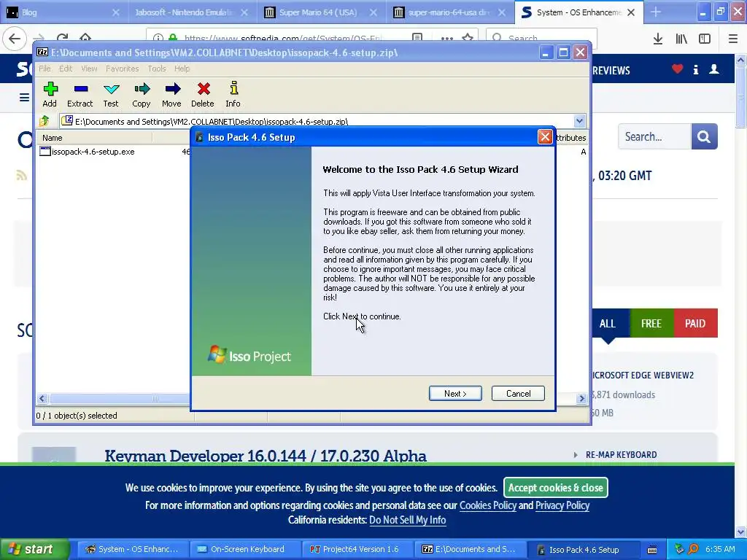This screenshot has width=747, height=560.
Task: Close the Isso Pack 4.6 Setup dialog
Action: point(545,137)
